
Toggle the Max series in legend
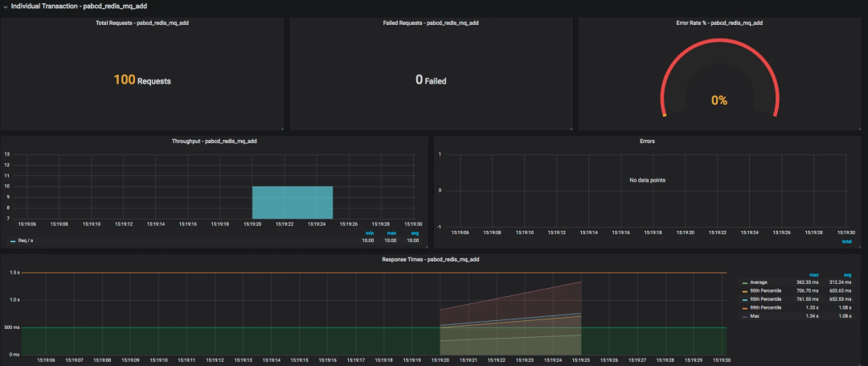click(x=755, y=316)
